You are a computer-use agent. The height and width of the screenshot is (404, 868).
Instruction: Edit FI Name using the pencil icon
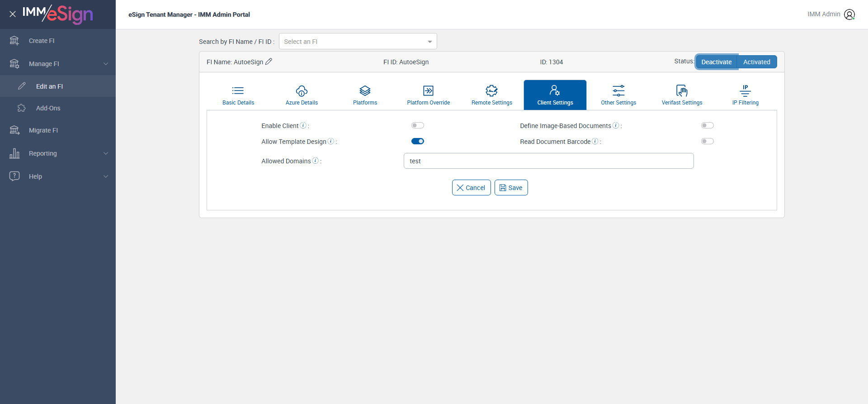click(x=269, y=62)
